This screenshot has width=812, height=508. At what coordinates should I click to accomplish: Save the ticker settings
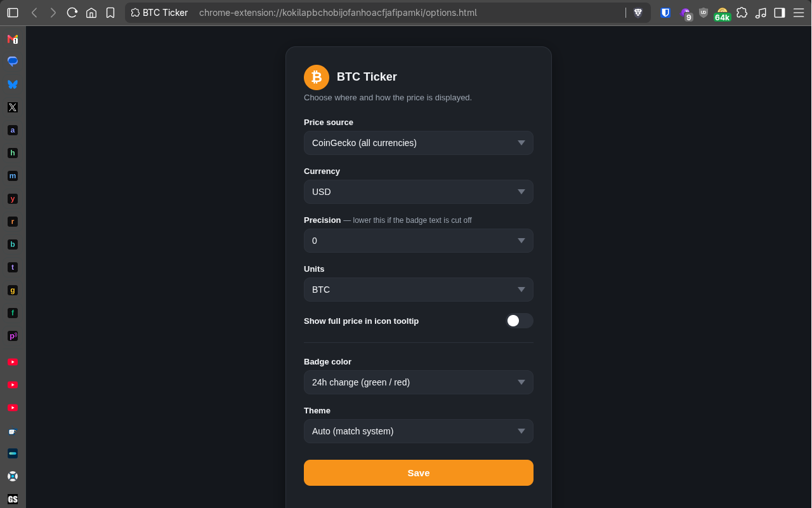pyautogui.click(x=419, y=473)
